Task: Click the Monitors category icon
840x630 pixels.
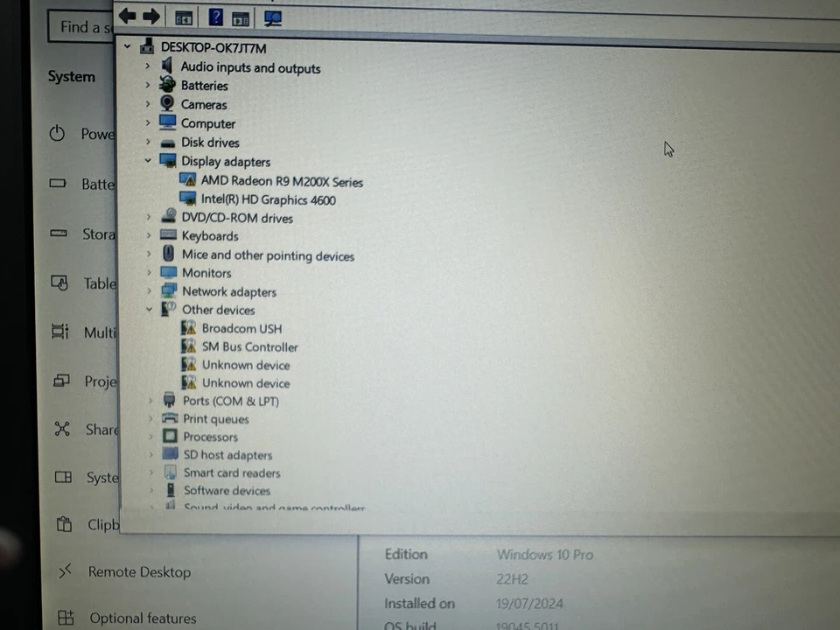Action: click(168, 272)
